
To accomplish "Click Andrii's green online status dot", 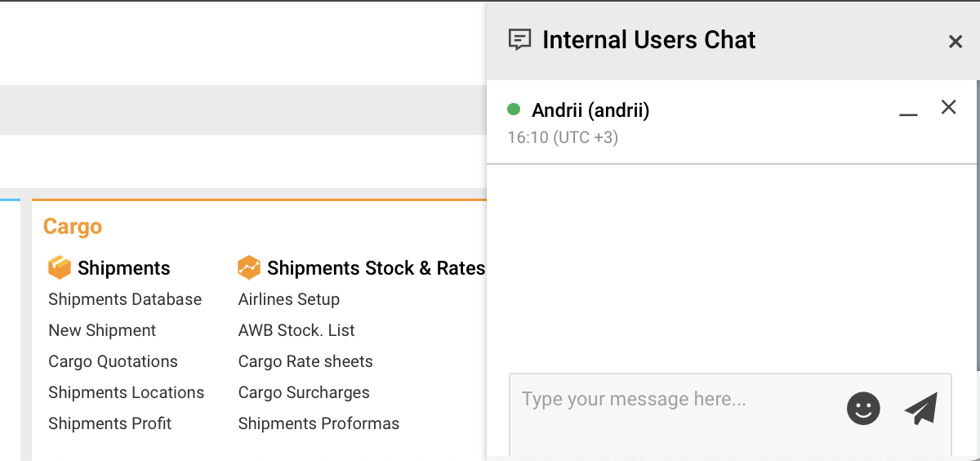I will click(x=514, y=110).
